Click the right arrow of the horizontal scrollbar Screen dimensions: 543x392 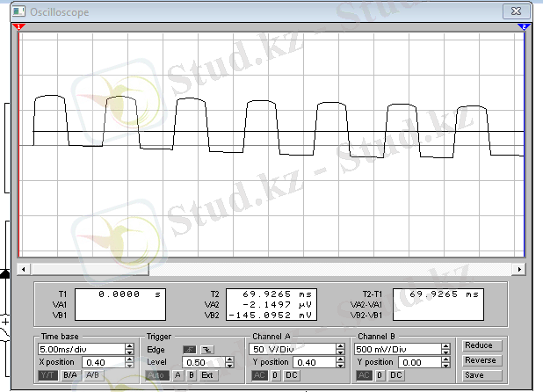pyautogui.click(x=519, y=269)
